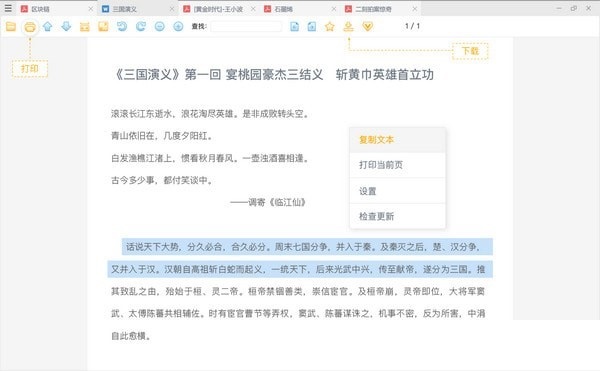Viewport: 600px width, 371px height.
Task: Click the Word icon on 三国演义 tab
Action: [106, 9]
